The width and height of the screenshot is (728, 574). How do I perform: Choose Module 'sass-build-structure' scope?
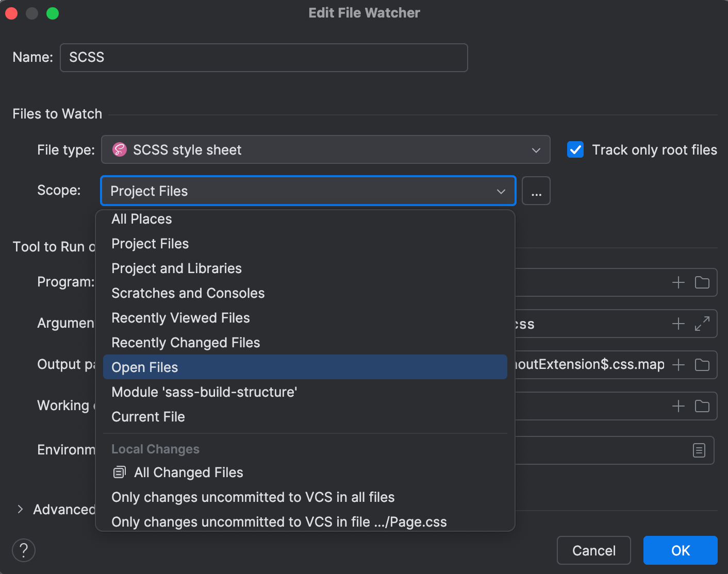point(204,392)
